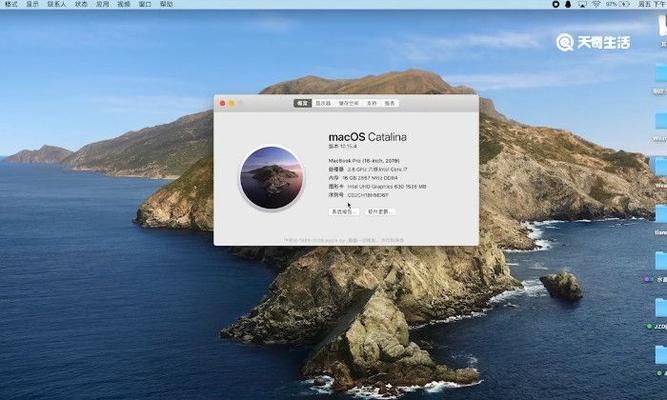The height and width of the screenshot is (400, 667).
Task: Click the macOS Catalina island artwork
Action: (x=271, y=177)
